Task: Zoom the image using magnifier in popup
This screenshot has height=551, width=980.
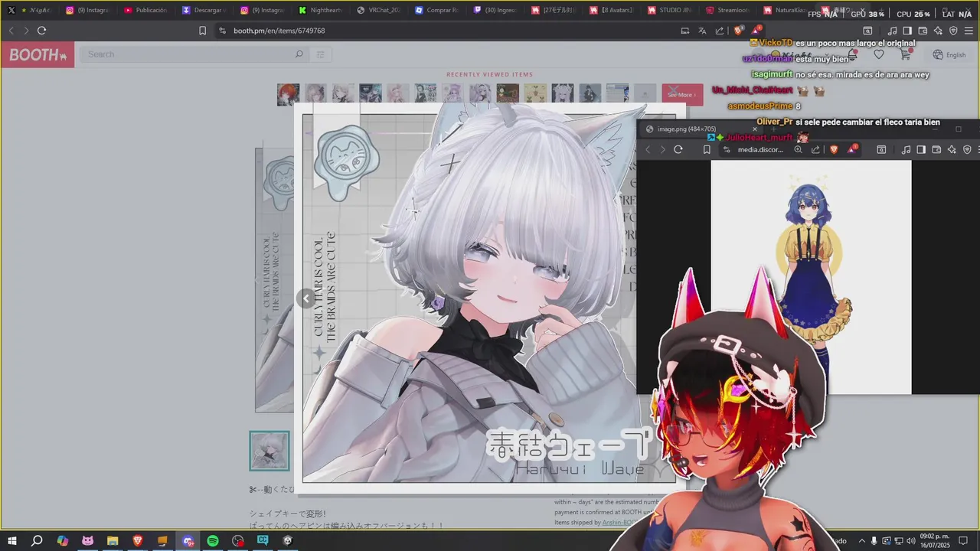Action: pyautogui.click(x=798, y=149)
